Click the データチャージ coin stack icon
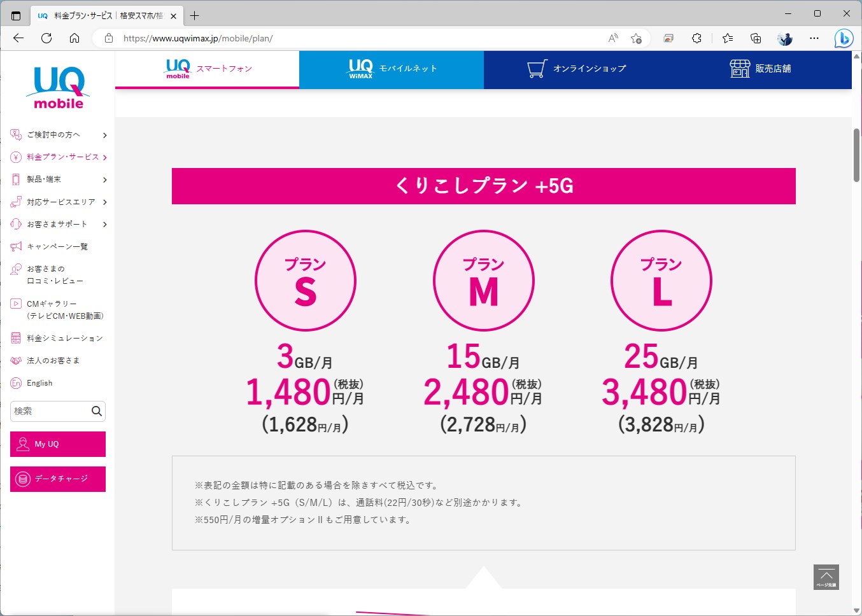Screen dimensions: 862x616 click(x=22, y=479)
